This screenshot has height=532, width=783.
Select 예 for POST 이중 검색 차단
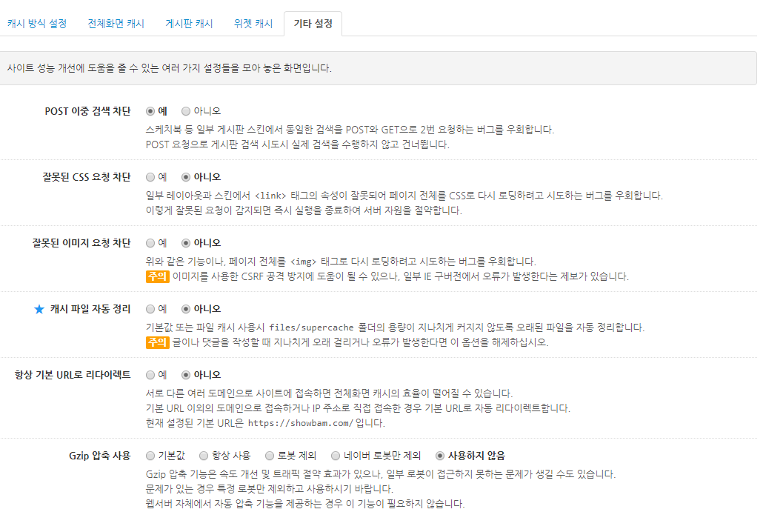point(150,111)
